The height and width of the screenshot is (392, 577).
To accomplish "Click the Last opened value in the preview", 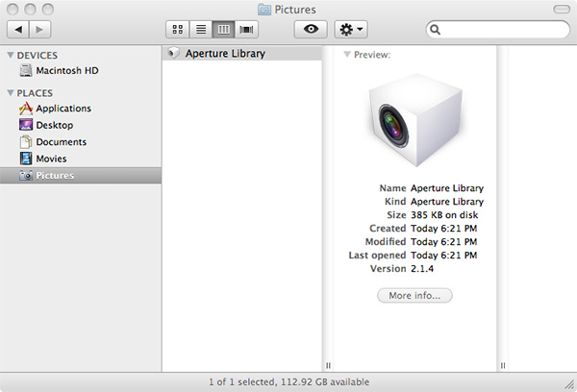I will pos(443,256).
